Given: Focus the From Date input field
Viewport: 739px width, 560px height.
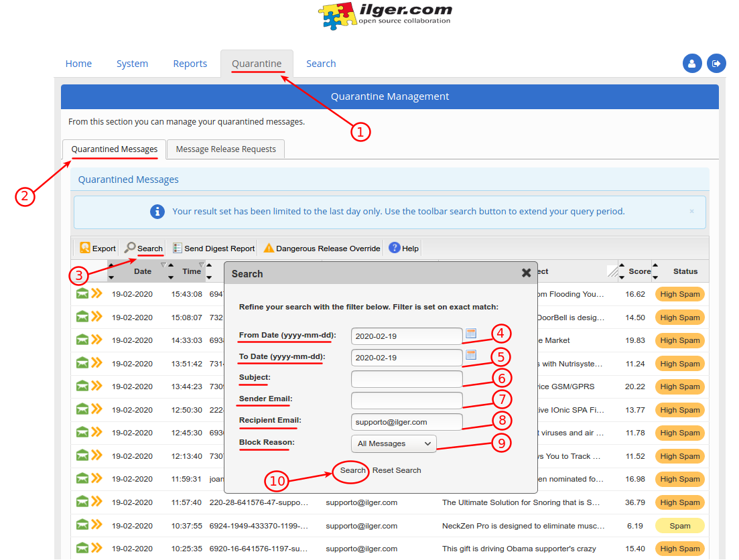Looking at the screenshot, I should click(x=407, y=336).
